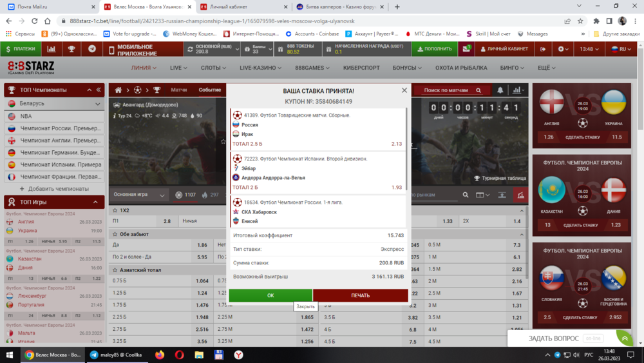Click the green OK button in the coupon dialog
The width and height of the screenshot is (644, 363).
coord(270,295)
